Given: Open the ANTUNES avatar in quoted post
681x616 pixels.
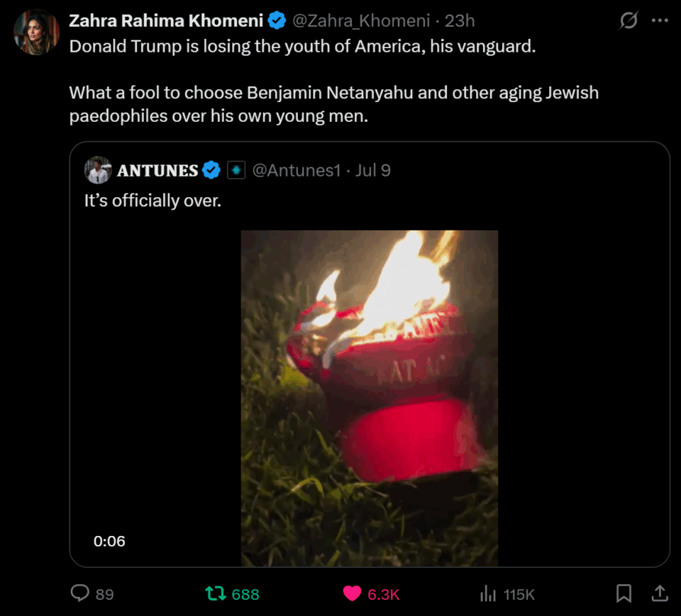Looking at the screenshot, I should [x=98, y=170].
